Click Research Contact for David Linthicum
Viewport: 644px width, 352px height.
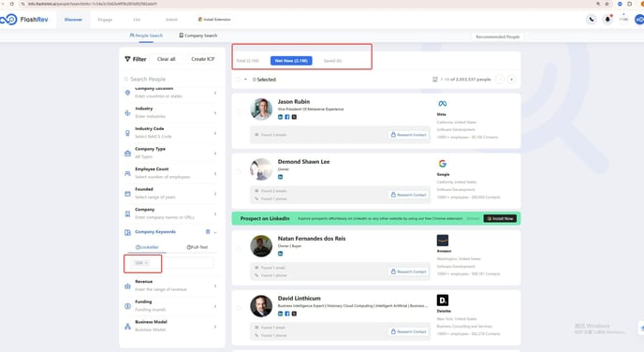click(408, 331)
